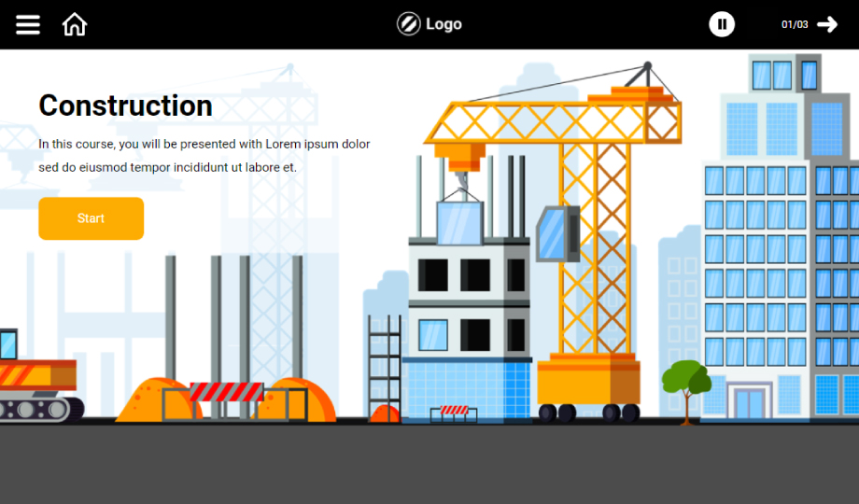Image resolution: width=859 pixels, height=504 pixels.
Task: Click the course description paragraph
Action: (204, 156)
